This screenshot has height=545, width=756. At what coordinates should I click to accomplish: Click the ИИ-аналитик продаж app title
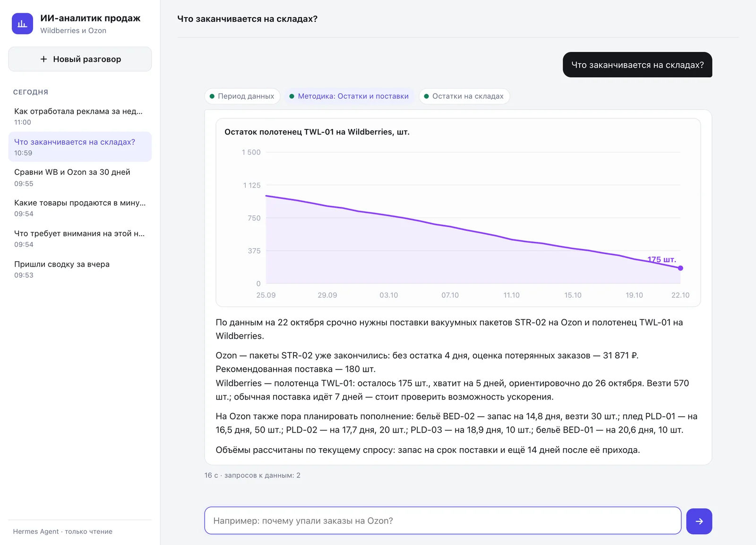click(x=90, y=18)
